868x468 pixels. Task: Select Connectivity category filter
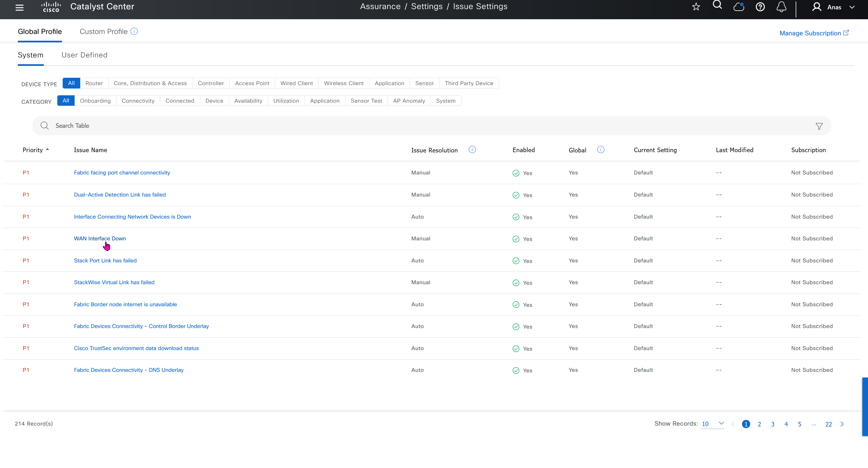click(x=138, y=101)
